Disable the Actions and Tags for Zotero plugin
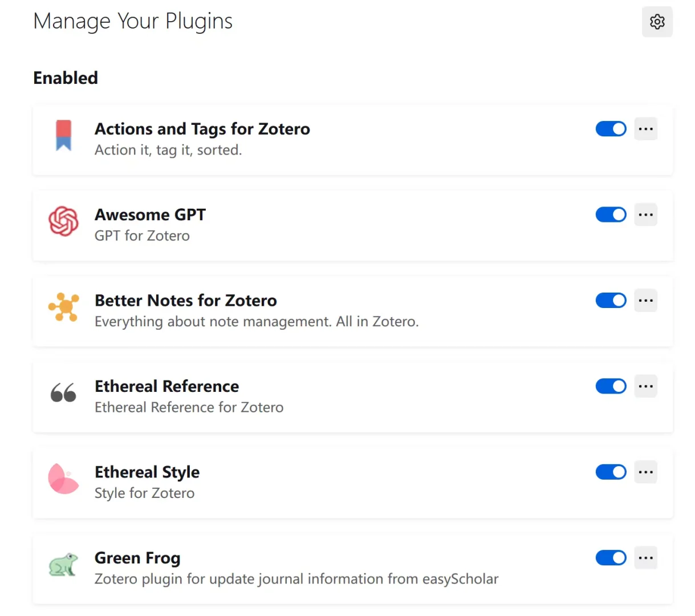695x616 pixels. click(x=611, y=129)
